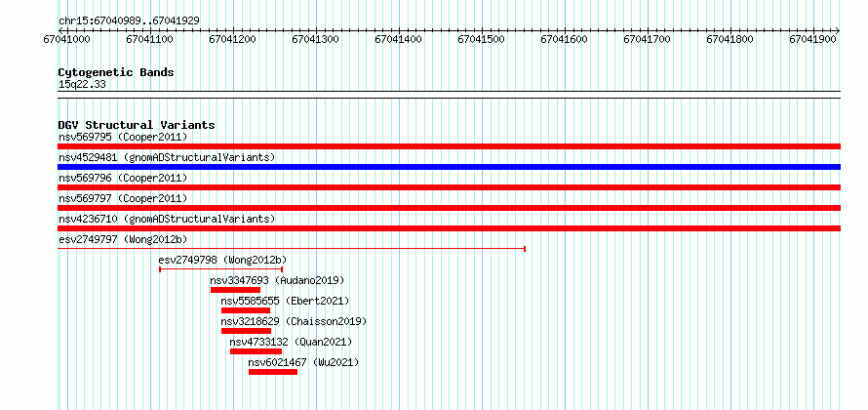This screenshot has width=868, height=410.
Task: Open variant label nsv3218629 (Chaisson2019)
Action: (x=294, y=321)
